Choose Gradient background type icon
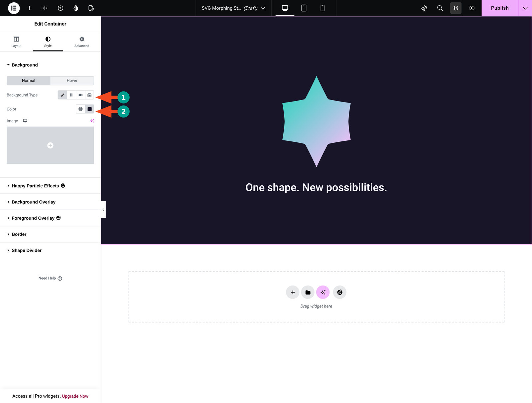Viewport: 532px width, 403px height. pos(71,95)
